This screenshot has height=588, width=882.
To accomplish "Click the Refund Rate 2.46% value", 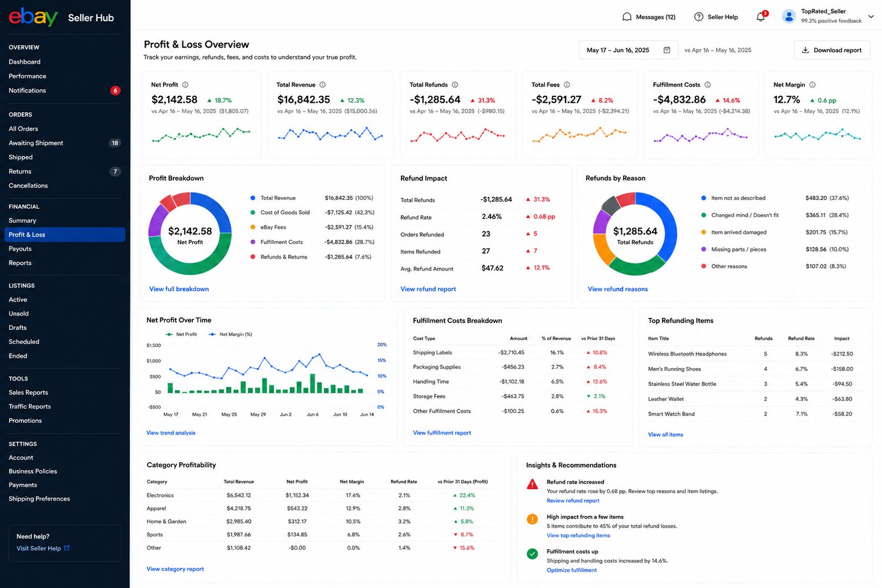I will (x=492, y=216).
